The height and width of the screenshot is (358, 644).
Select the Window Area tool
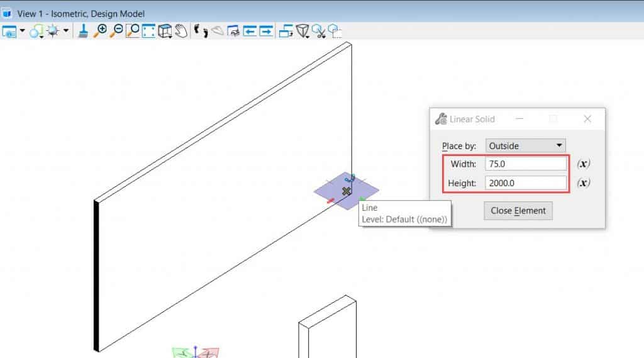tap(133, 31)
